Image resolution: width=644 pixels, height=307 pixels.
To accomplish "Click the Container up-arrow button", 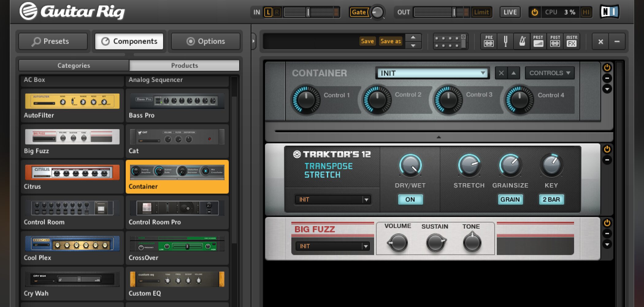I will point(514,73).
